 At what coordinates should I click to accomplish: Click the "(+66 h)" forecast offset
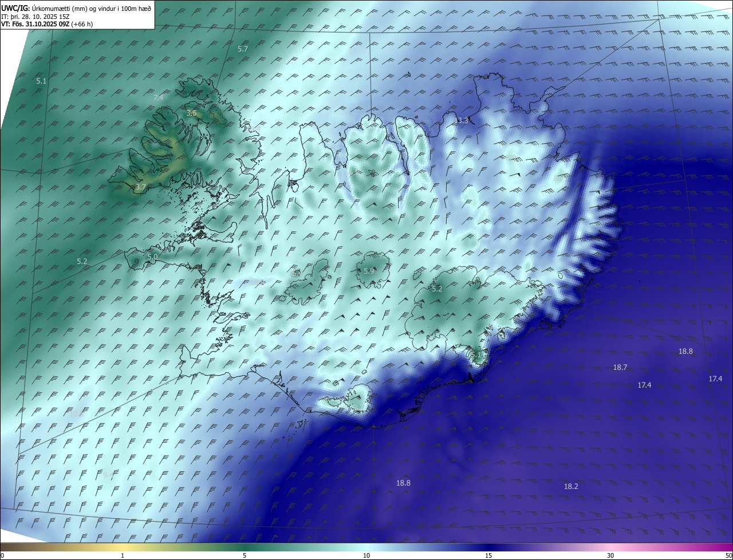[82, 24]
